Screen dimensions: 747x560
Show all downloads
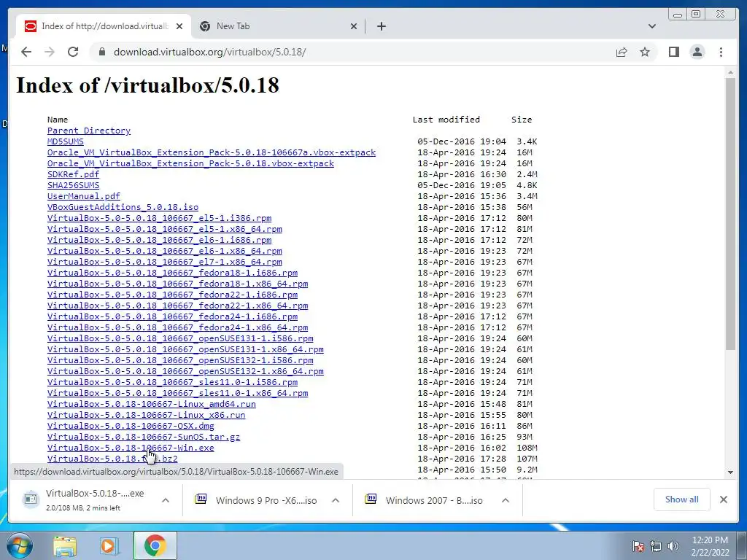(x=682, y=499)
